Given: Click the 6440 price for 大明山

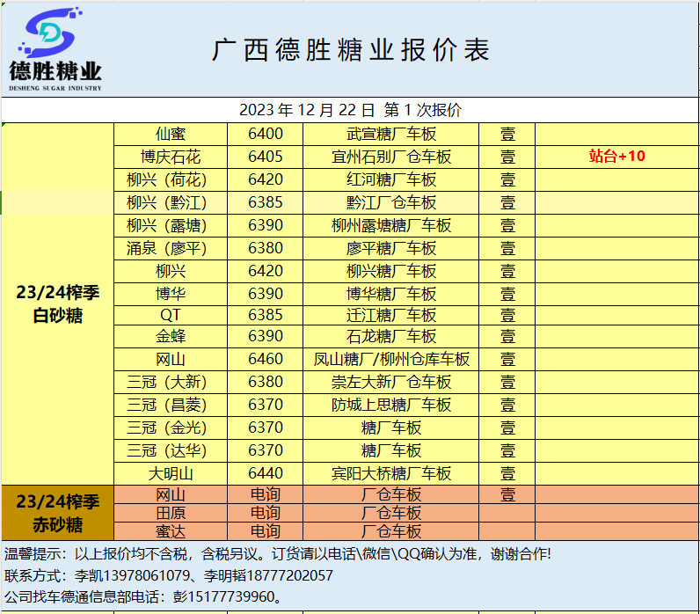Looking at the screenshot, I should 266,473.
